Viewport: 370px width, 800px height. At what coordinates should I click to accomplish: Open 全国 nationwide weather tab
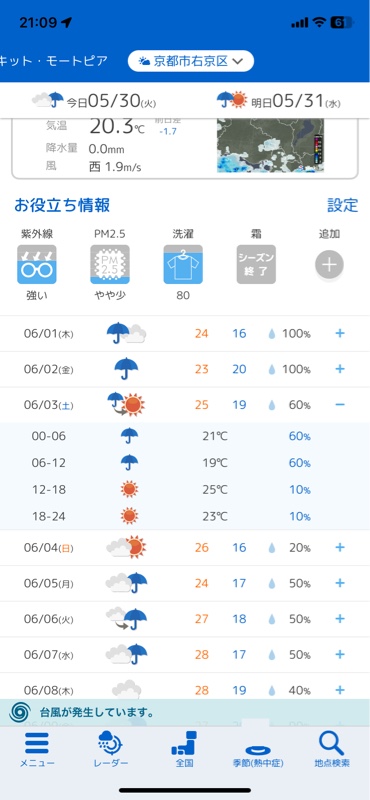[x=184, y=748]
